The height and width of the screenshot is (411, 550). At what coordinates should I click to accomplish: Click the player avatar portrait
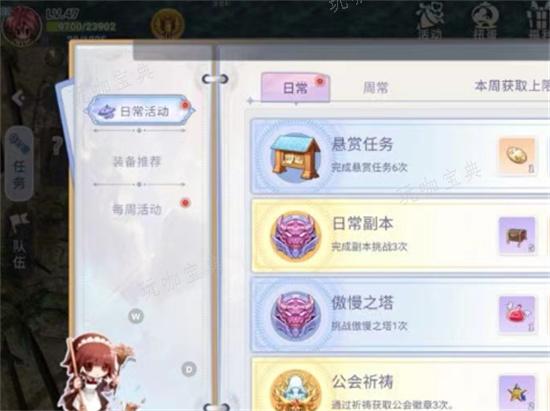[x=22, y=26]
